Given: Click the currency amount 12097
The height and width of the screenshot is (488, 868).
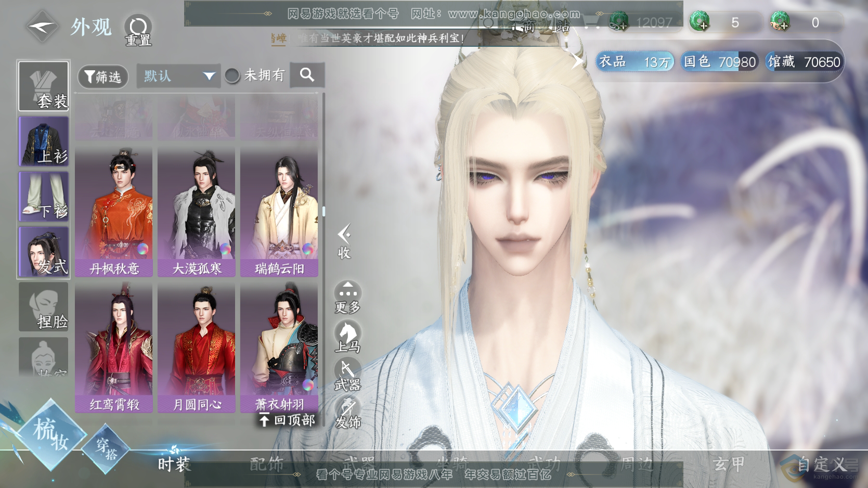Looking at the screenshot, I should click(x=654, y=22).
